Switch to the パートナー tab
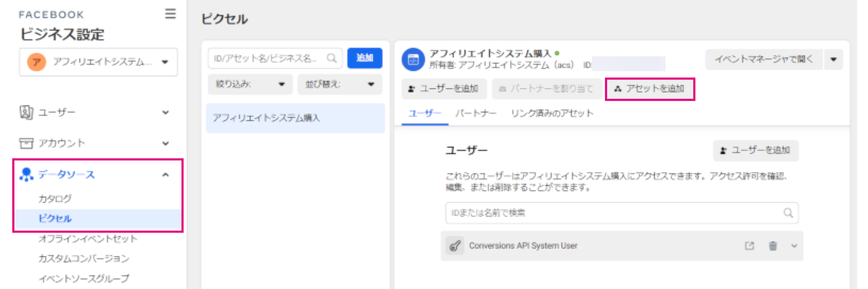This screenshot has height=289, width=868. (x=476, y=113)
